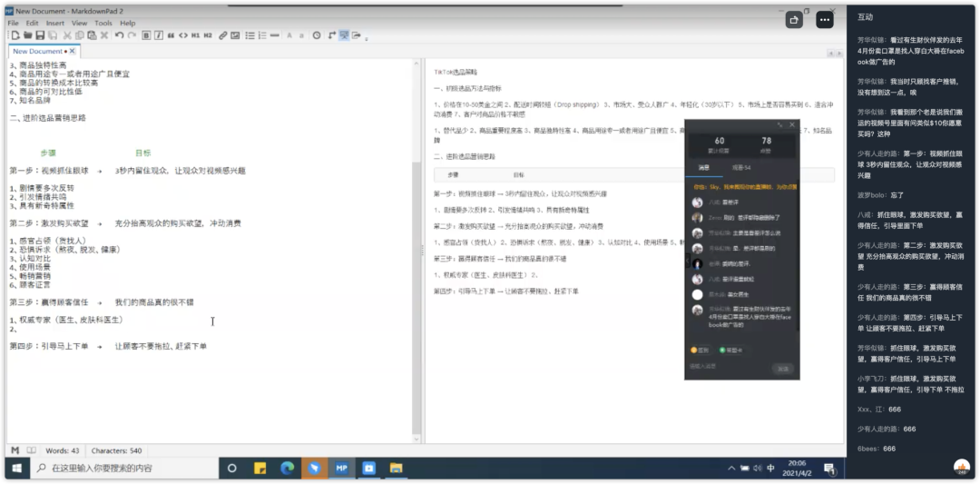The width and height of the screenshot is (980, 484).
Task: Click the 发送 send button in chat popup
Action: coord(782,369)
